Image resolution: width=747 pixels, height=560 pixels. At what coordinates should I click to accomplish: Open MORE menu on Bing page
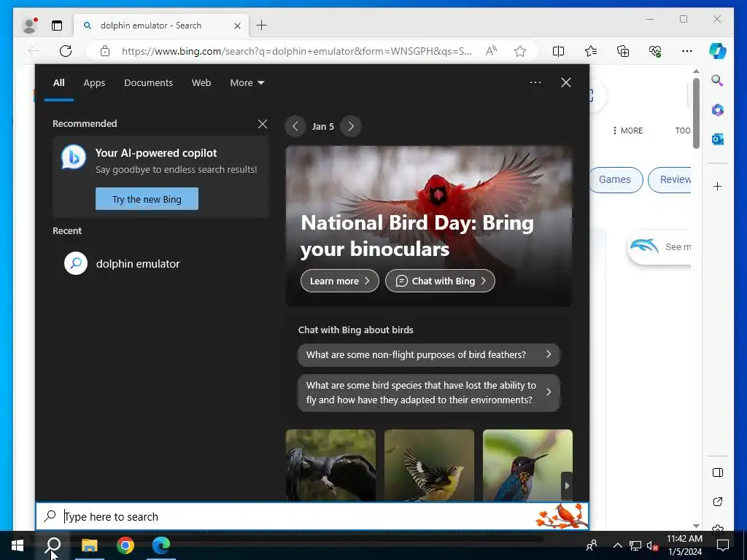pos(628,131)
